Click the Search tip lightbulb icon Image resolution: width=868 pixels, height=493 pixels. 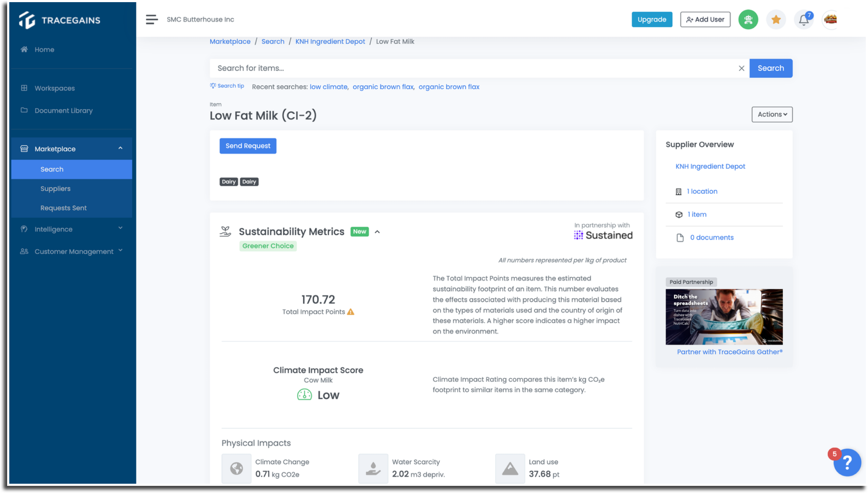[x=213, y=86]
